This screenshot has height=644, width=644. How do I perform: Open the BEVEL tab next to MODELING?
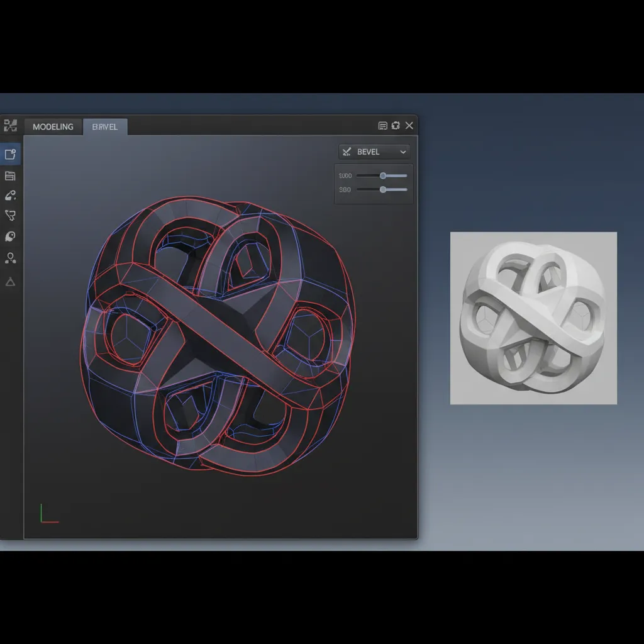pyautogui.click(x=104, y=126)
